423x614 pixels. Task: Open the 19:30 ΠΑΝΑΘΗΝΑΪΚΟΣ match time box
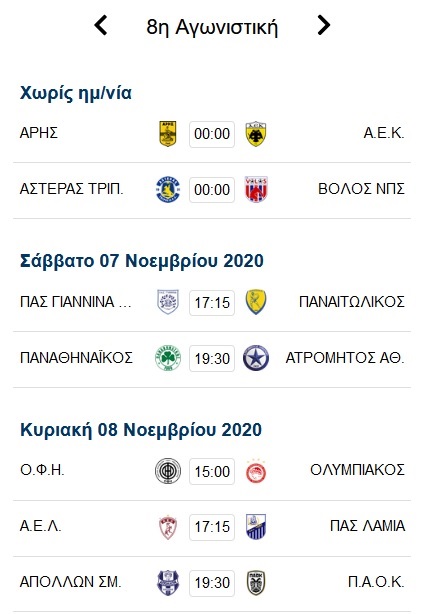click(x=212, y=359)
